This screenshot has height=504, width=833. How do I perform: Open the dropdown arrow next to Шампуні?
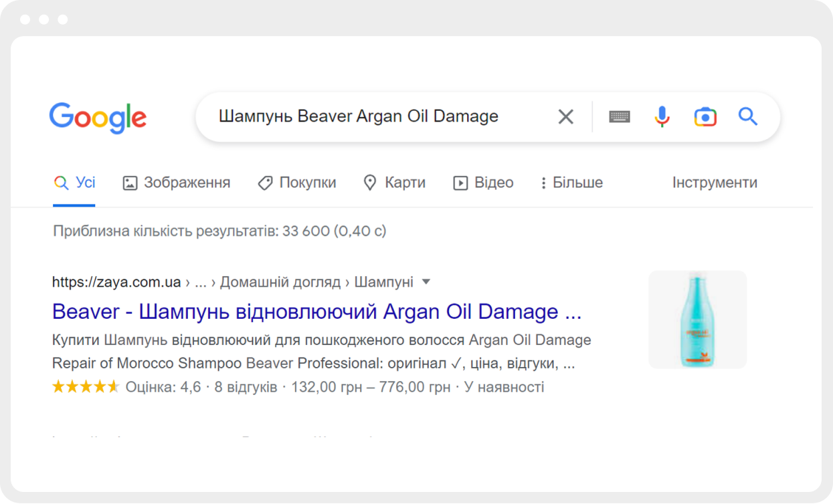(x=426, y=282)
